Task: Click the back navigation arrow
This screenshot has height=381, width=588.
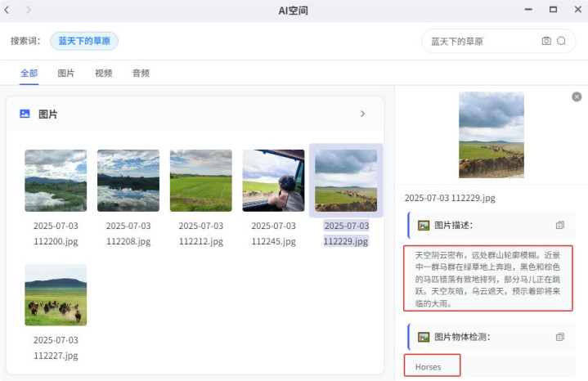Action: click(8, 10)
